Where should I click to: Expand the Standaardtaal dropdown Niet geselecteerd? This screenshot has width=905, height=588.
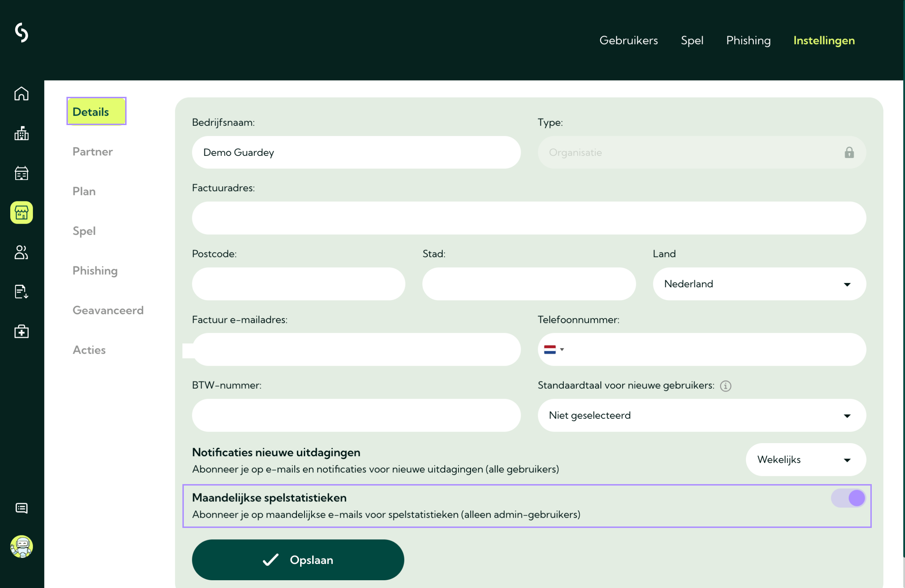click(702, 415)
